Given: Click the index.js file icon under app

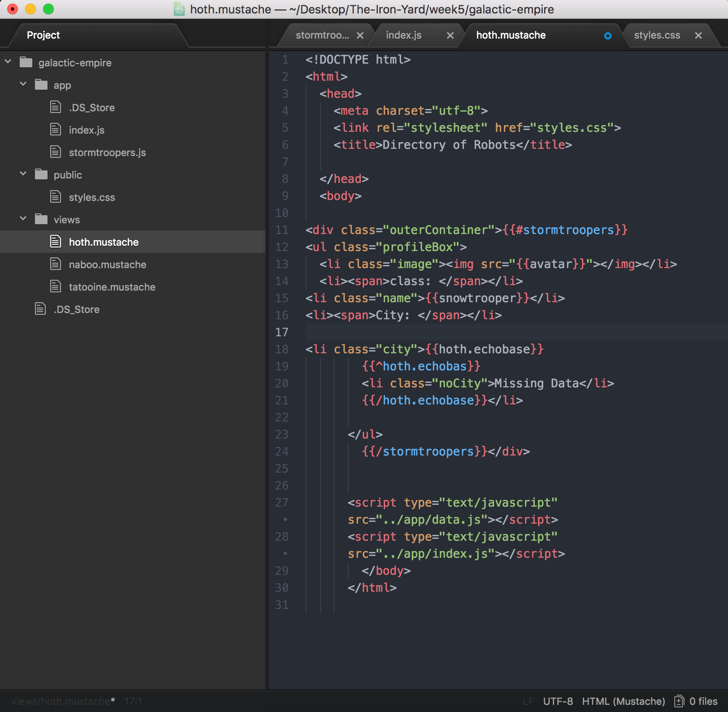Looking at the screenshot, I should pyautogui.click(x=56, y=130).
